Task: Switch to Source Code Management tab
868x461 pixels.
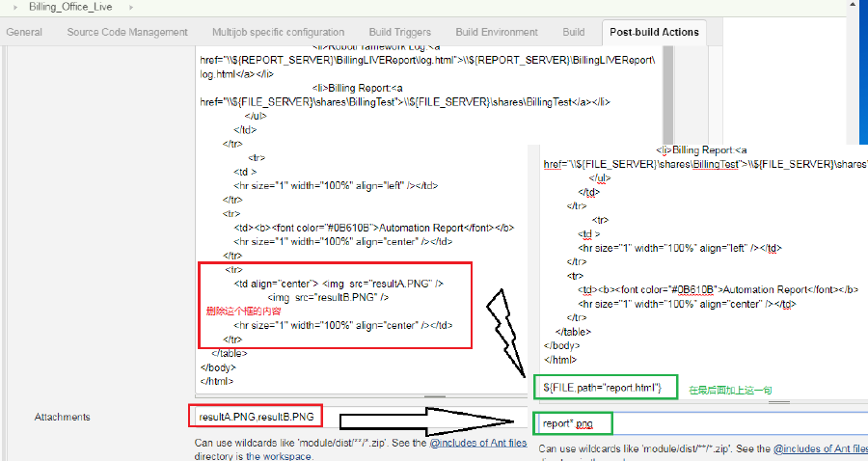Action: click(127, 32)
